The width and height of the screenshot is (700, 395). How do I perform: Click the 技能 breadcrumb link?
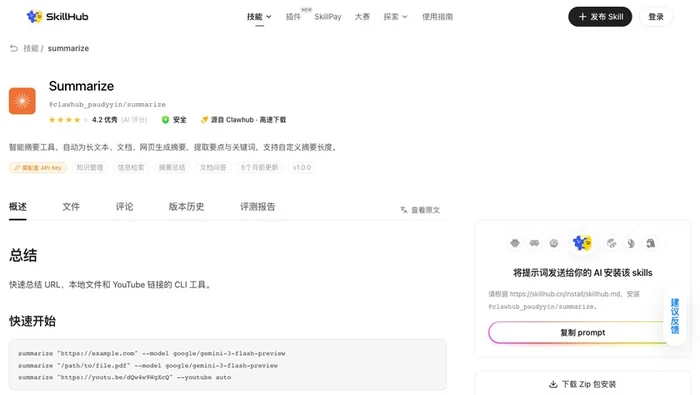point(31,48)
